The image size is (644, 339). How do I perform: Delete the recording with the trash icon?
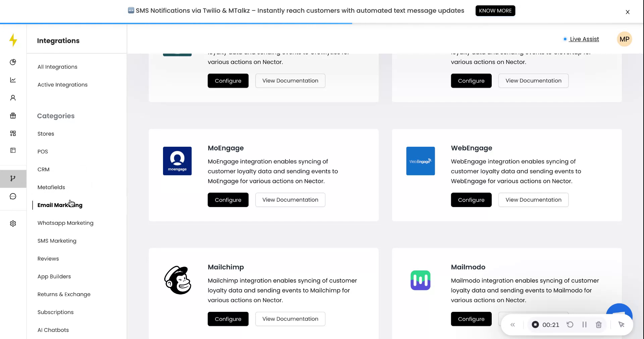[599, 325]
